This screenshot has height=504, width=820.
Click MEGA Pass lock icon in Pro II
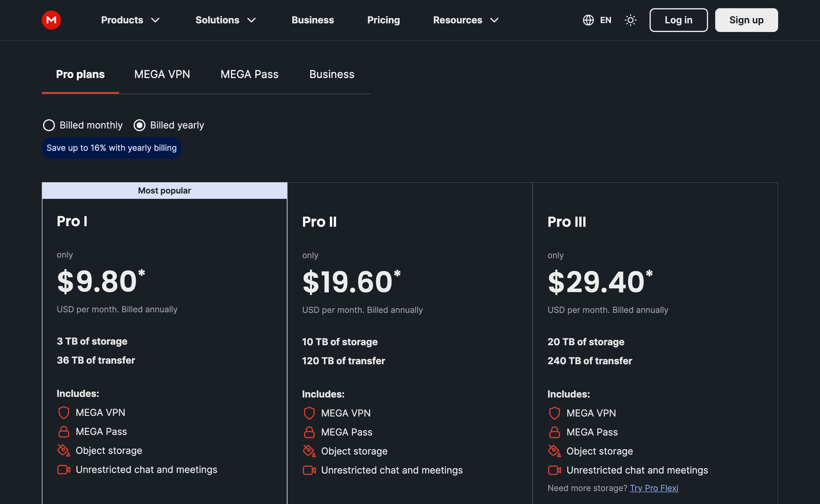point(309,432)
